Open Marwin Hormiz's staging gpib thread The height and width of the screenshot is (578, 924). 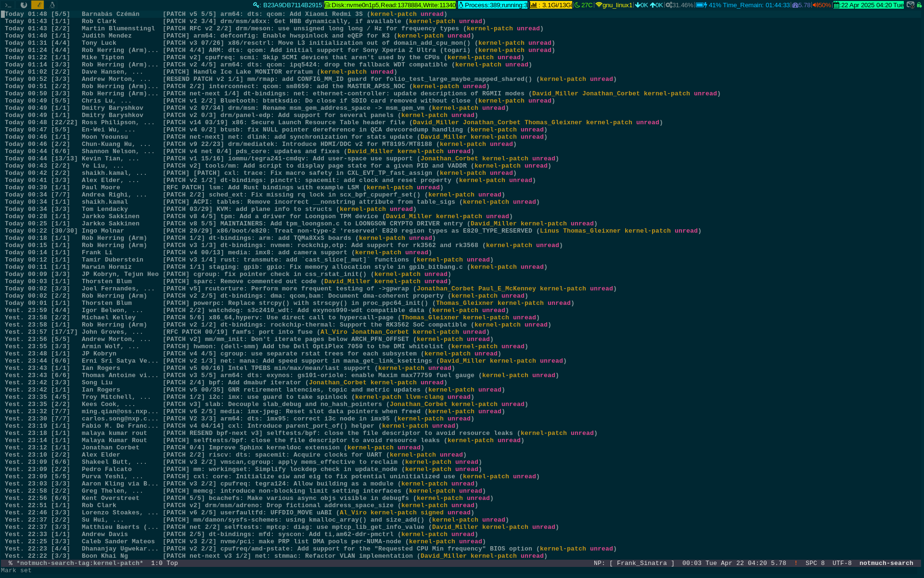point(462,267)
